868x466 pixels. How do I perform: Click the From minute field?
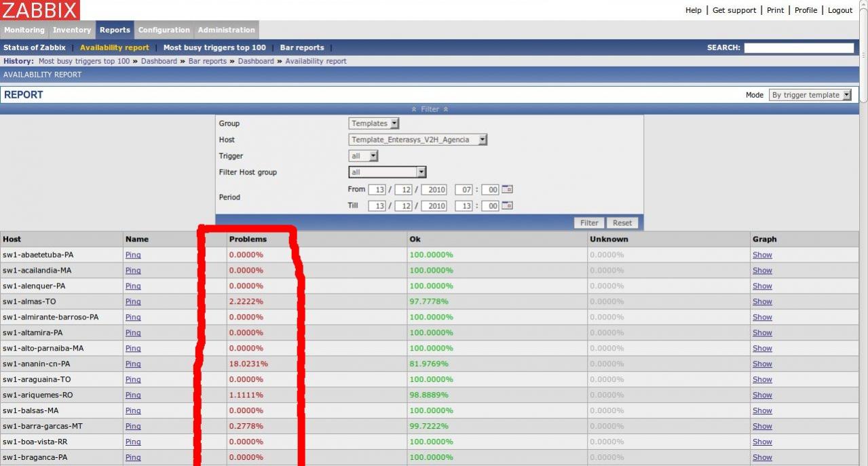[490, 189]
